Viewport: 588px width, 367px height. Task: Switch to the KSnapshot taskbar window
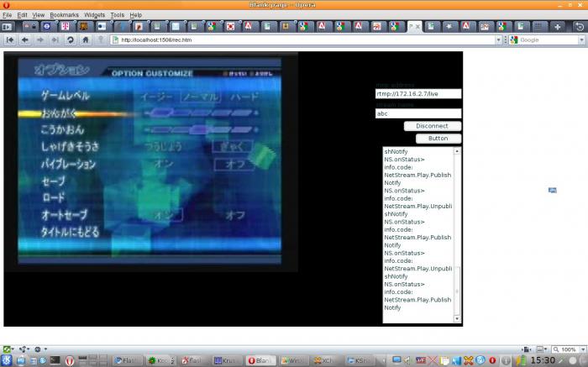click(x=360, y=360)
